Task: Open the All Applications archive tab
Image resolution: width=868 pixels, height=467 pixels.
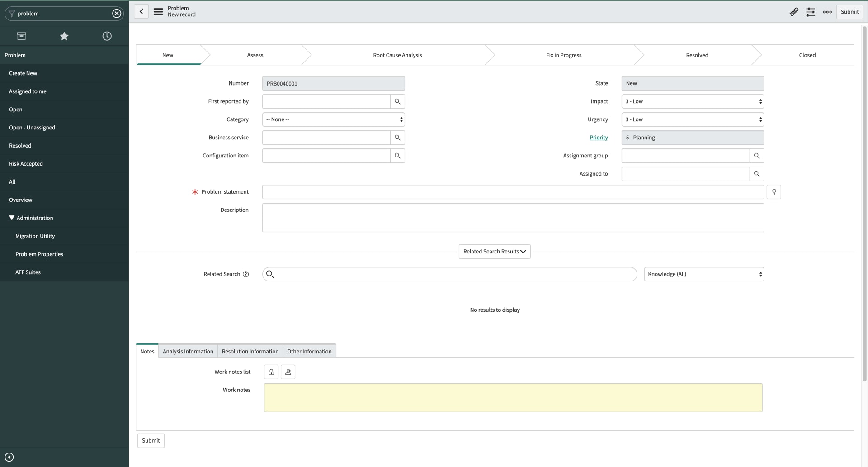Action: coord(21,36)
